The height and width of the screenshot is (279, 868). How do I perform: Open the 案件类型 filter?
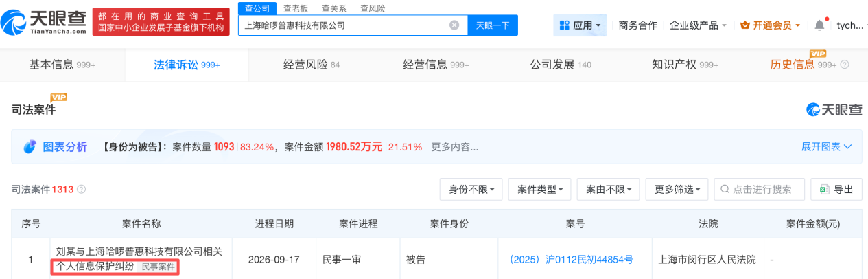[540, 190]
